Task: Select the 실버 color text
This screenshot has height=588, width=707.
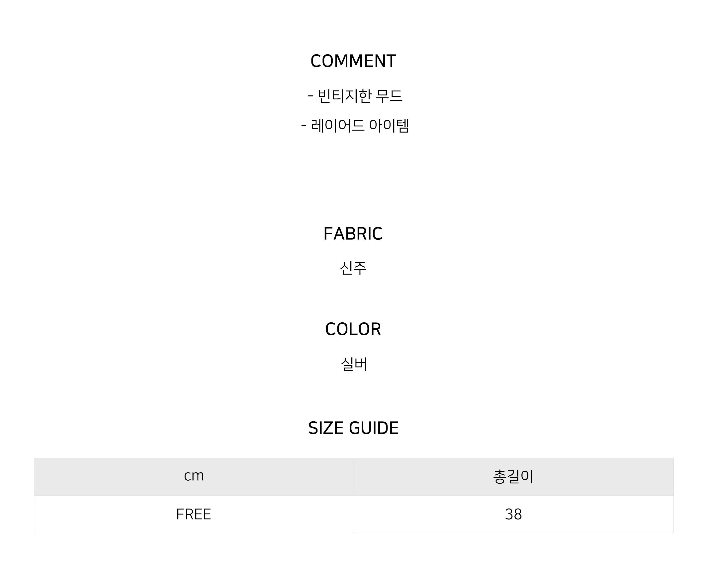Action: point(354,364)
